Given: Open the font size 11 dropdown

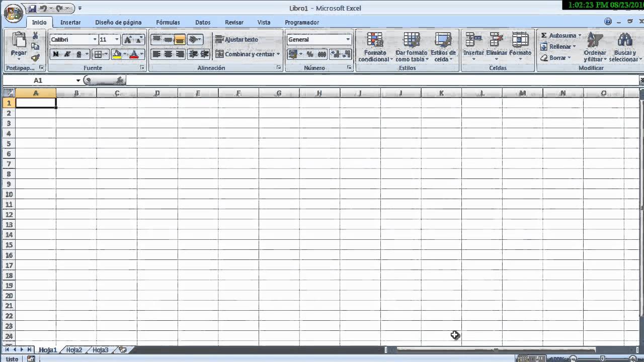Looking at the screenshot, I should tap(117, 40).
